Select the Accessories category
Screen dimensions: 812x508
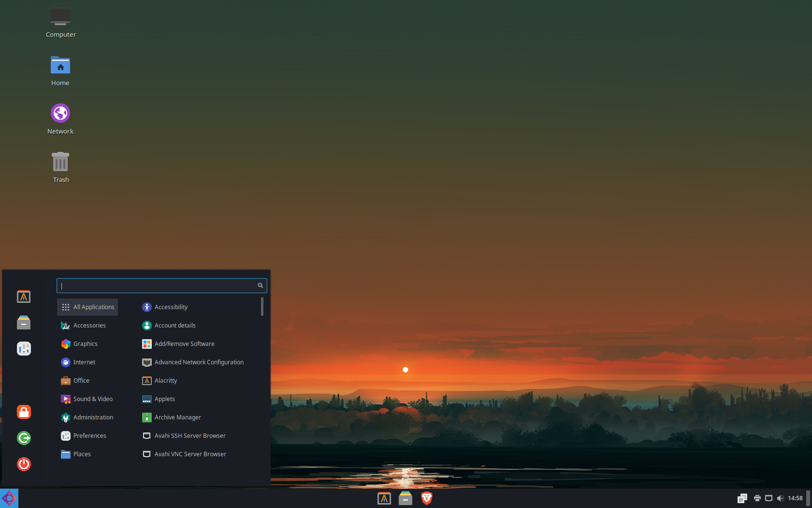(x=87, y=326)
